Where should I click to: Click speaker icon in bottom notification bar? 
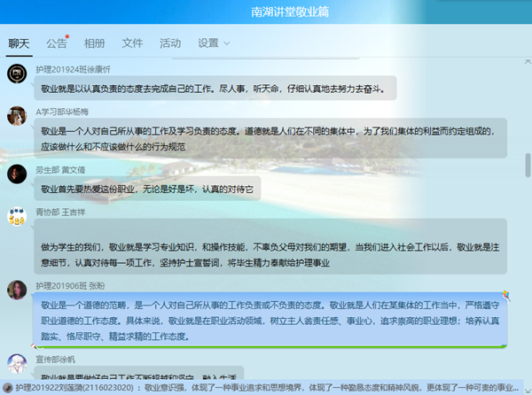tap(7, 387)
